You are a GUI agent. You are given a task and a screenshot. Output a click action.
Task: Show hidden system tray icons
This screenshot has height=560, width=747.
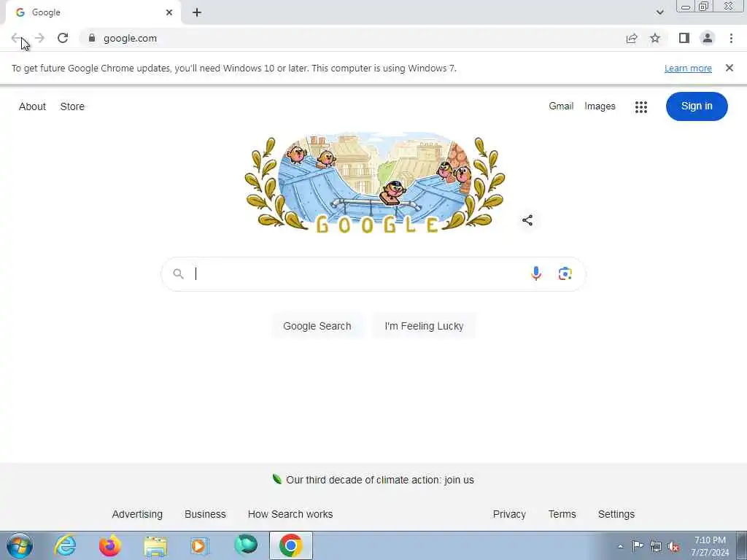click(x=620, y=546)
